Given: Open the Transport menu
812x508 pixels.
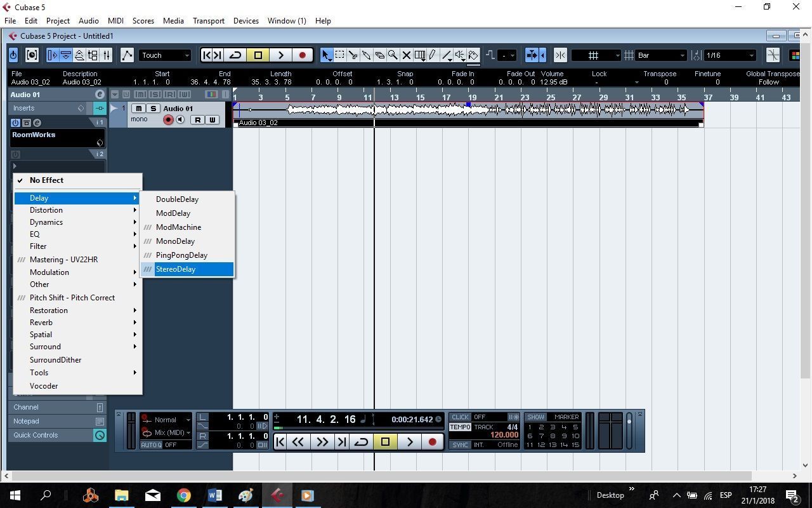Looking at the screenshot, I should point(209,21).
